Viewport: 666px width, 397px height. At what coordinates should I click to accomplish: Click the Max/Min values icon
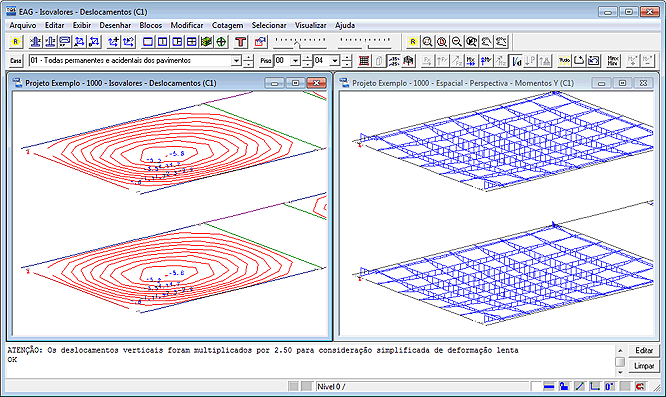(612, 61)
